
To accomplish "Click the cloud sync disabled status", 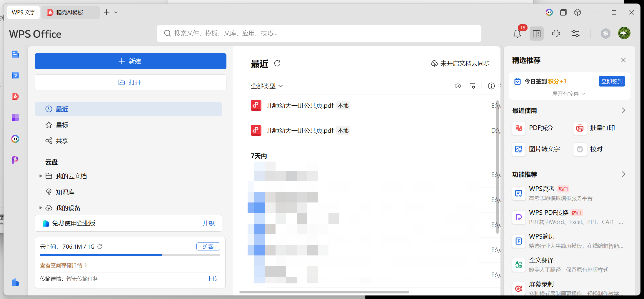I will point(460,63).
